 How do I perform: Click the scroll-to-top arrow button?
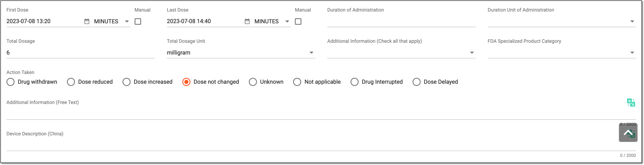click(628, 132)
